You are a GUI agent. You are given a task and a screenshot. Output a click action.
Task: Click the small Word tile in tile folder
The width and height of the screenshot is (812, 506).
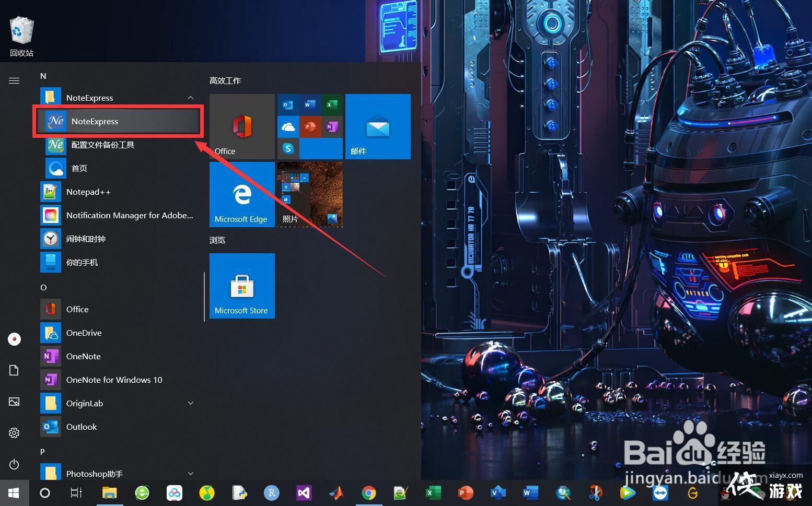point(310,104)
